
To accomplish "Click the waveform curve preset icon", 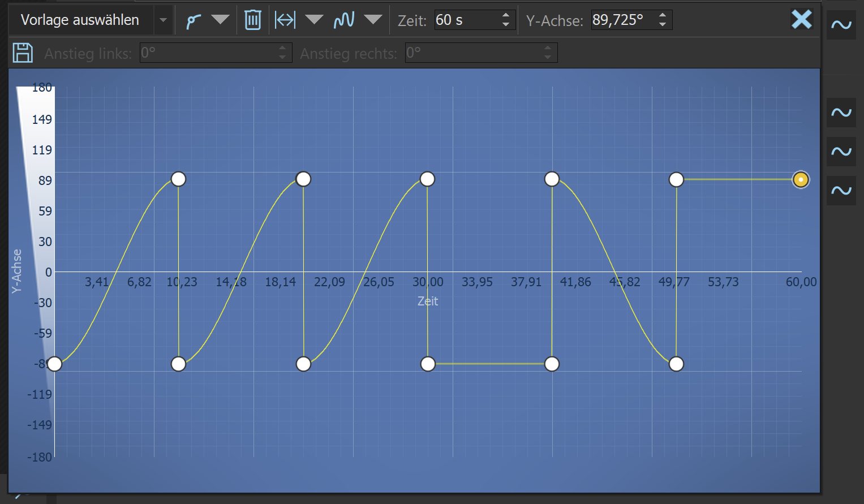I will coord(344,20).
